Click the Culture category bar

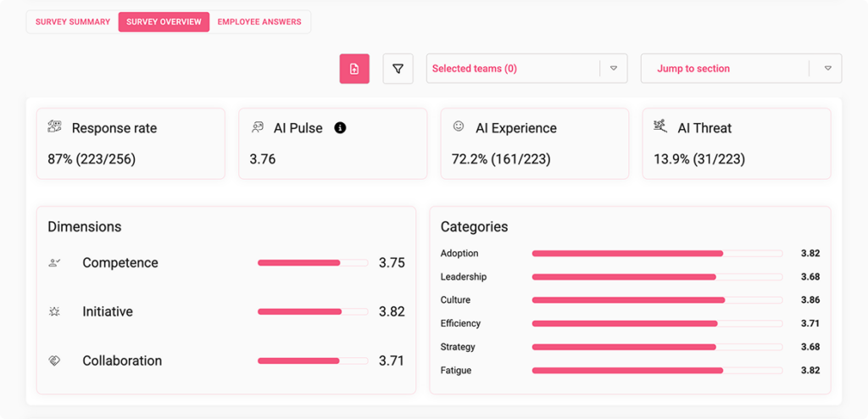pos(657,300)
